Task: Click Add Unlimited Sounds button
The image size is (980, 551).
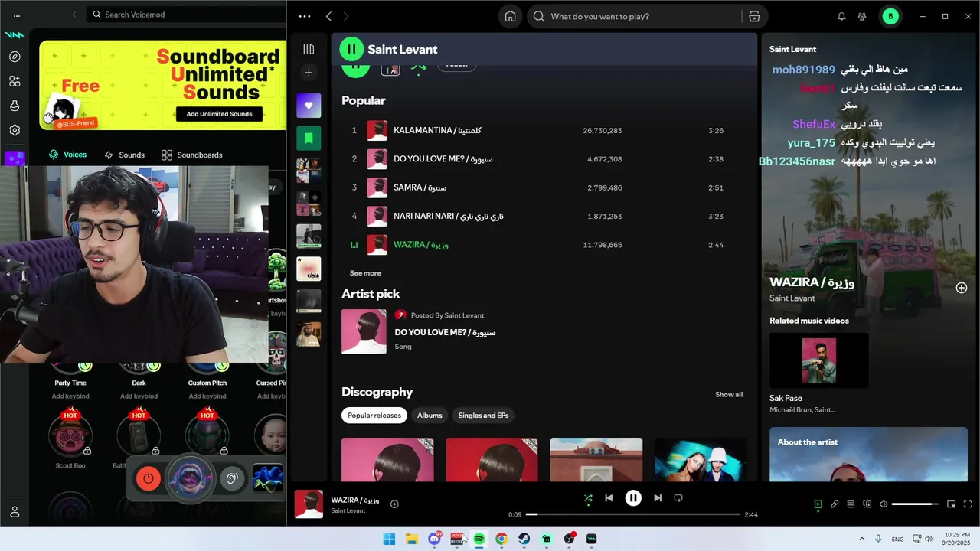Action: tap(219, 114)
